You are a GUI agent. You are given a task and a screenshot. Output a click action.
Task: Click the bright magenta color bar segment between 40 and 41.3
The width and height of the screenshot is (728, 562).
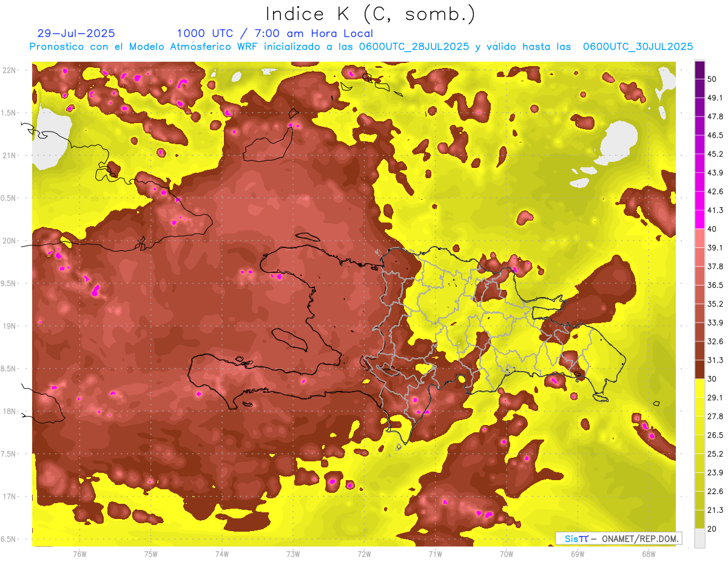(699, 219)
